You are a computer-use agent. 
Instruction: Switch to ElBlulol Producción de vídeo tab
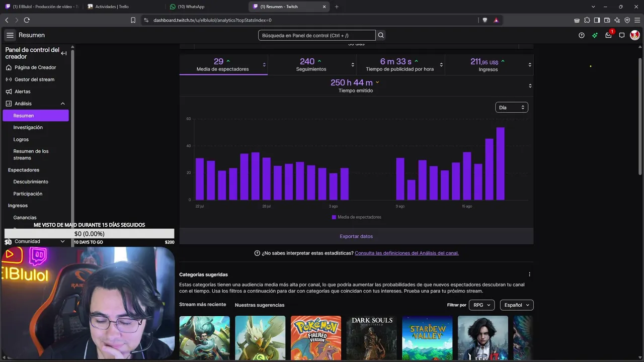(41, 7)
